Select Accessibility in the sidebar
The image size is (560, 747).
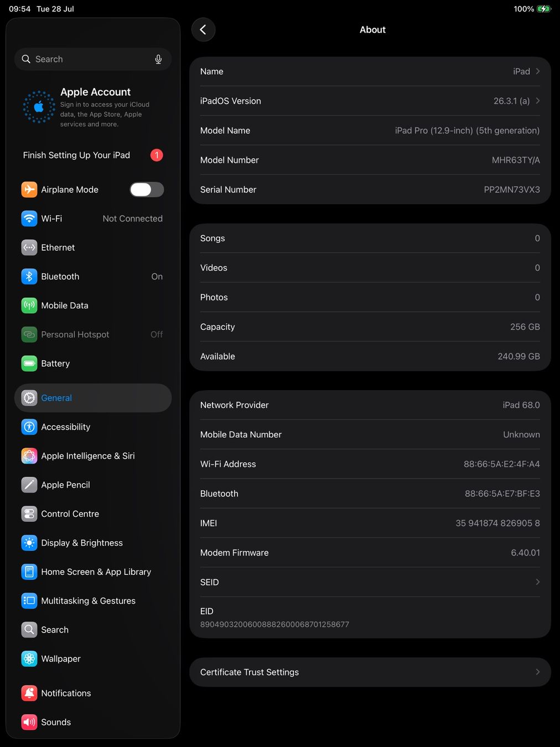(93, 427)
